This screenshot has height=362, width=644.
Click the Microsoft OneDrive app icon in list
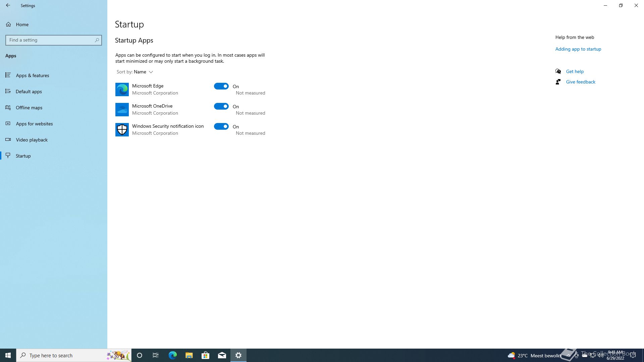(122, 110)
